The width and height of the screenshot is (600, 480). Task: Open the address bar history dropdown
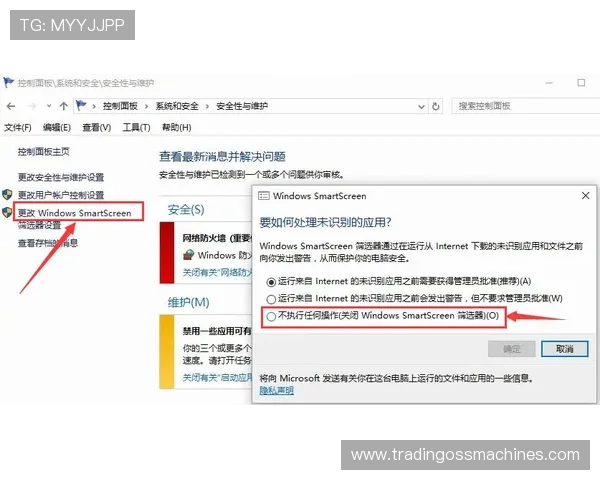(x=421, y=107)
